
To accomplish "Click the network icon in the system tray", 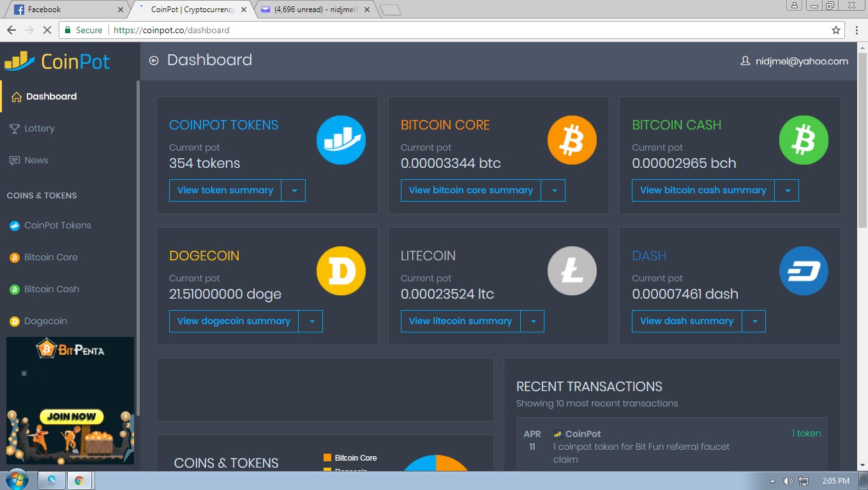I will [804, 481].
